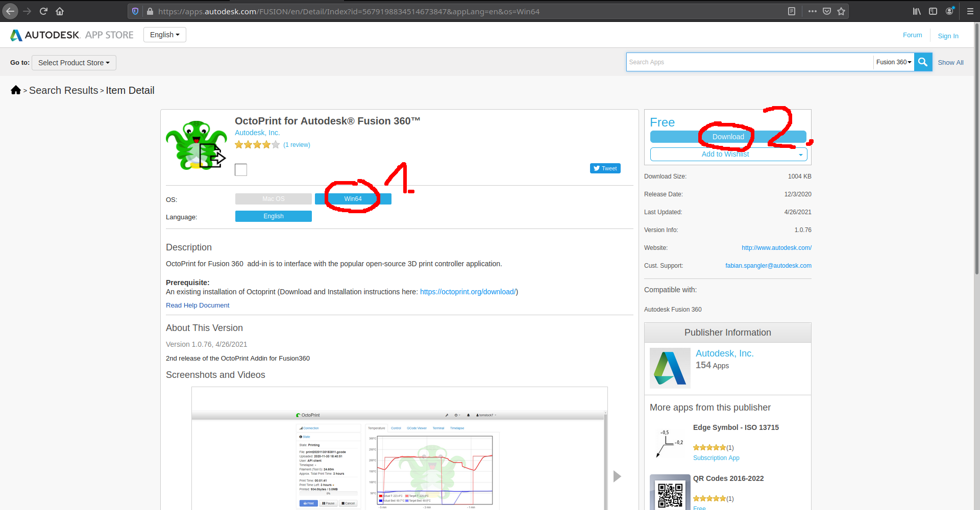Open the Autodesk, Inc. publisher information link
This screenshot has width=980, height=510.
coord(724,353)
